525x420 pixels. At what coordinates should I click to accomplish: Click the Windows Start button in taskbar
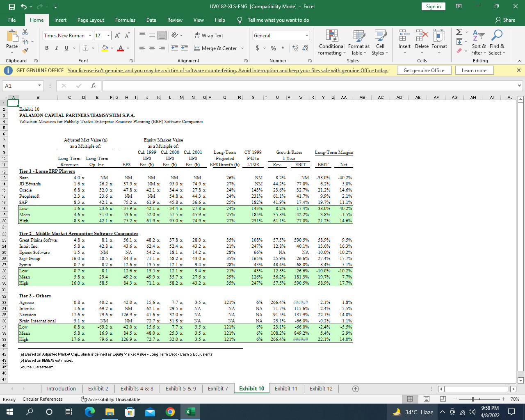pos(10,412)
